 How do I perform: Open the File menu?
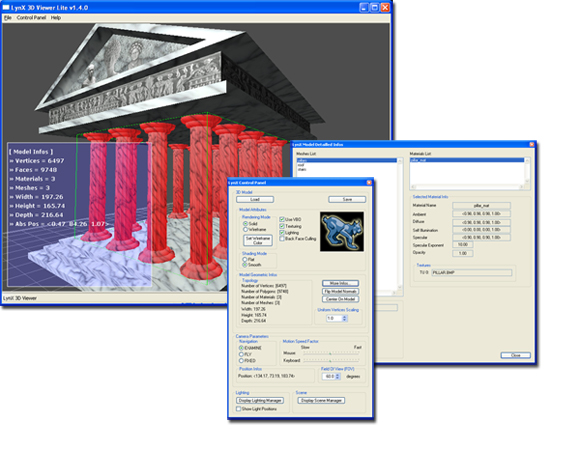pyautogui.click(x=7, y=18)
